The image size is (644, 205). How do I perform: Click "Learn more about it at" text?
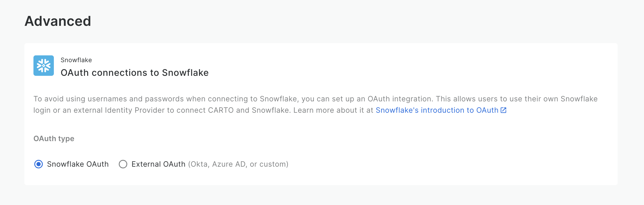point(333,110)
